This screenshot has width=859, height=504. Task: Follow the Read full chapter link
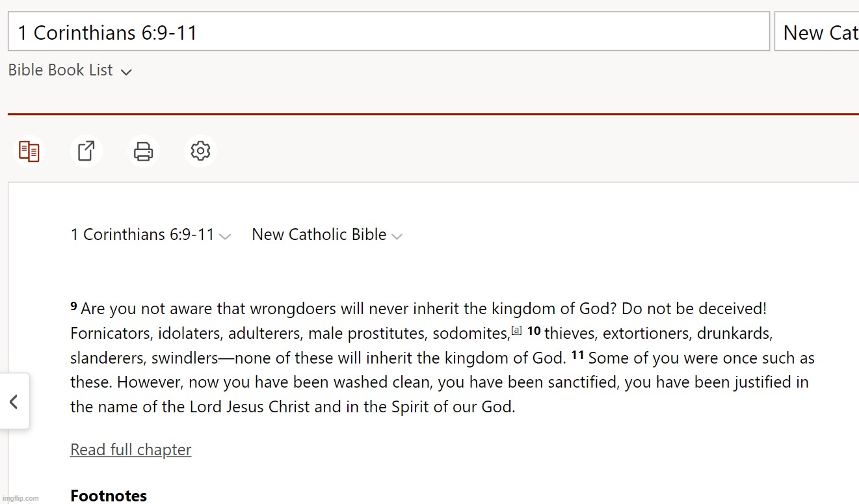131,449
